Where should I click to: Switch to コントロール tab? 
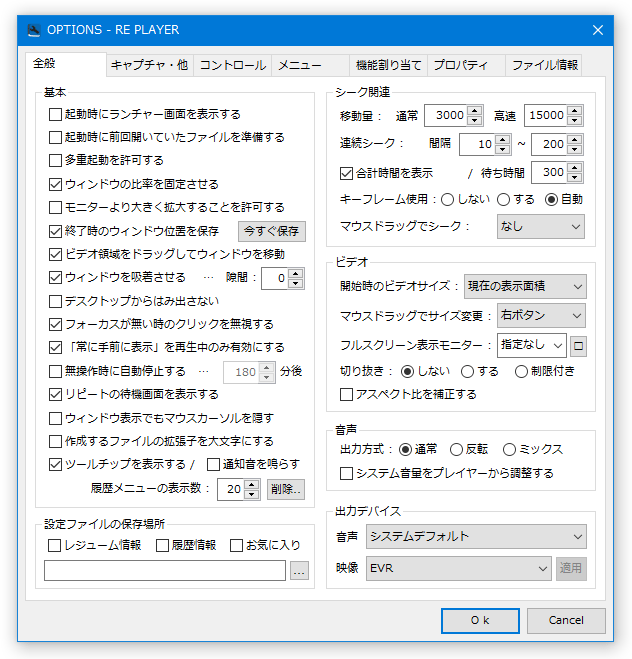232,65
